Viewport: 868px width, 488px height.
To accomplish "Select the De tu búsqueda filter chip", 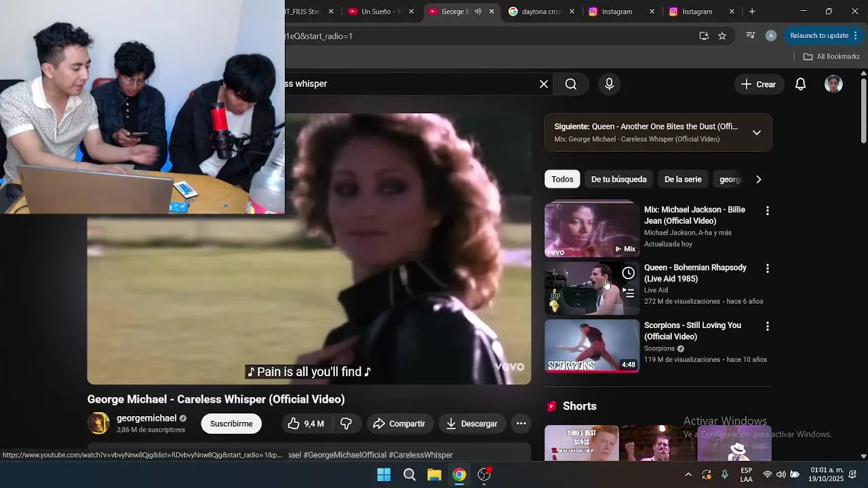I will 619,180.
